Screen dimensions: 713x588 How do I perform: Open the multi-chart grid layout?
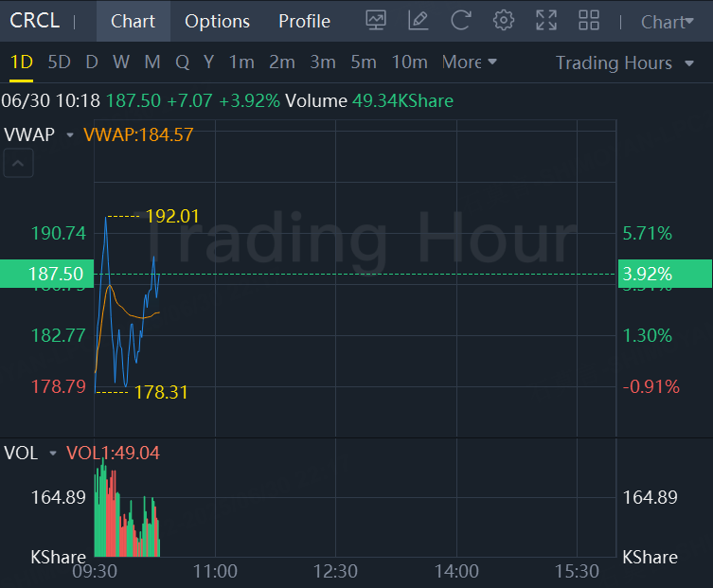[589, 21]
